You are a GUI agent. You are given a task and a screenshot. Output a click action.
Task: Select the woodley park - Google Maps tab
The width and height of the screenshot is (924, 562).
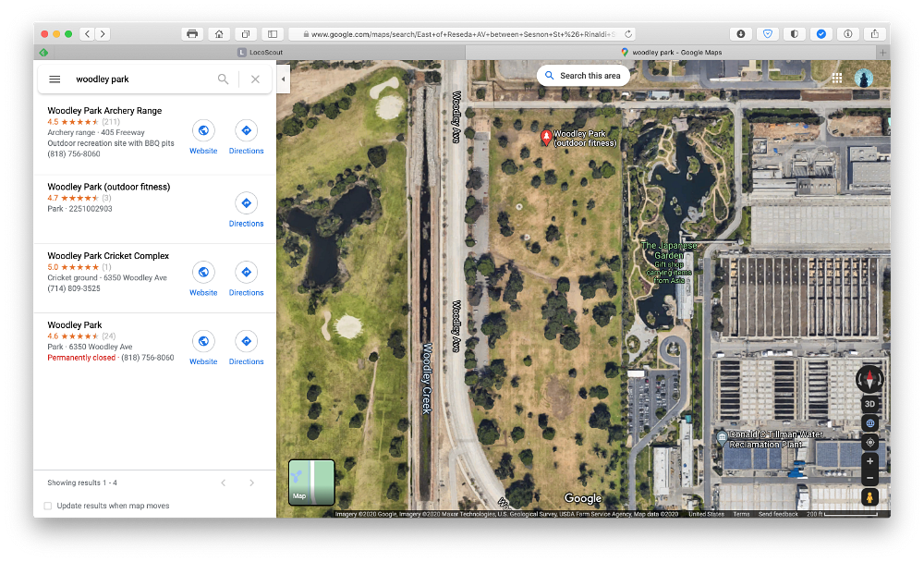tap(671, 53)
